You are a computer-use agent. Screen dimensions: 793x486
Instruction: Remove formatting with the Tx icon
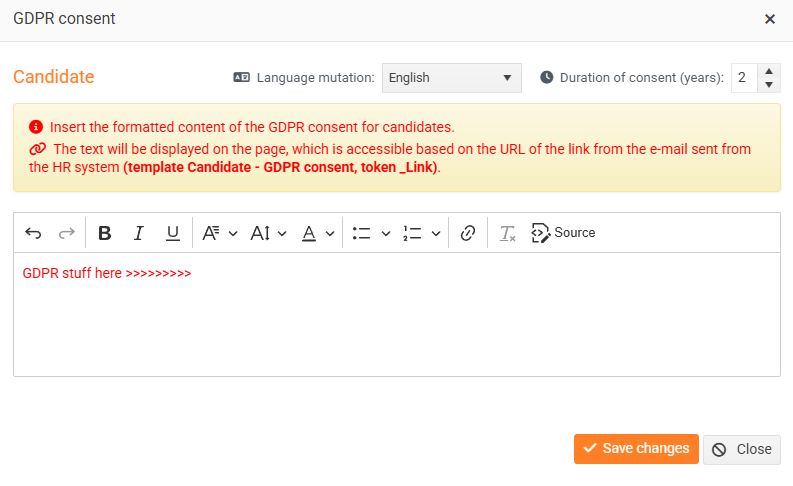[507, 233]
